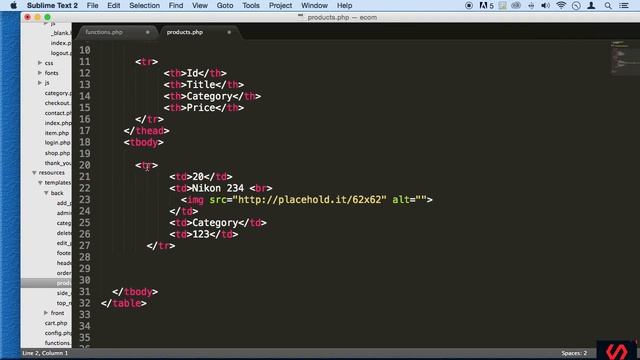Click the Spaces: 2 indentation setting
This screenshot has height=360, width=640.
click(574, 353)
